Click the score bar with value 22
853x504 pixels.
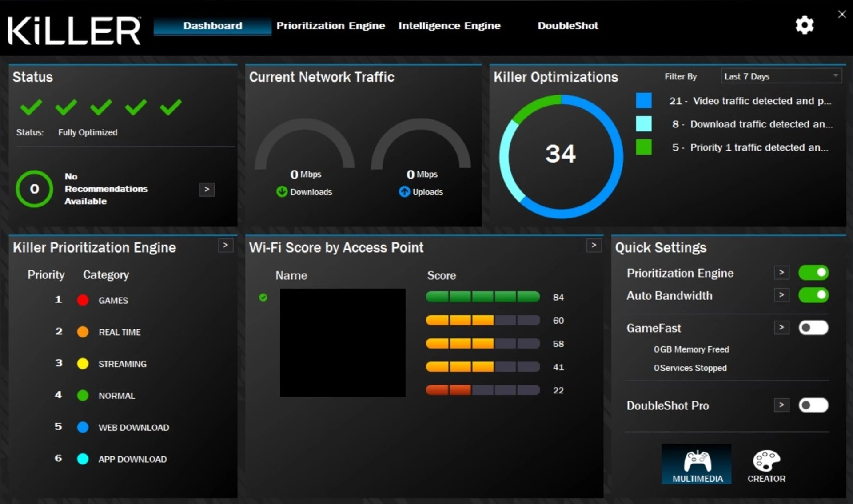tap(482, 390)
